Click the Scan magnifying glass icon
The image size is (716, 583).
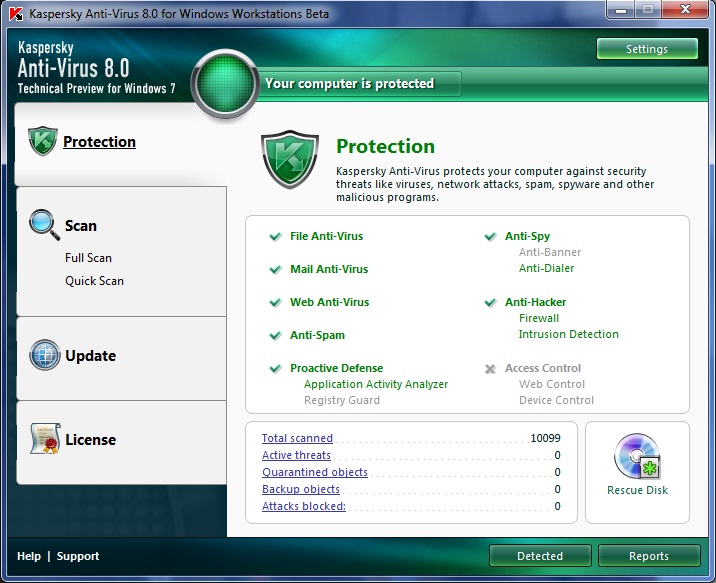(x=44, y=225)
